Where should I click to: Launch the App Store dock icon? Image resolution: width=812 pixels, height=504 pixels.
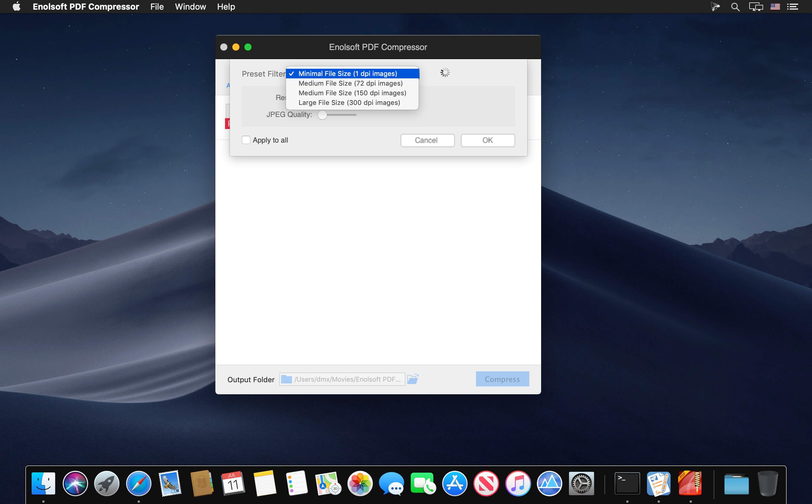[x=455, y=483]
